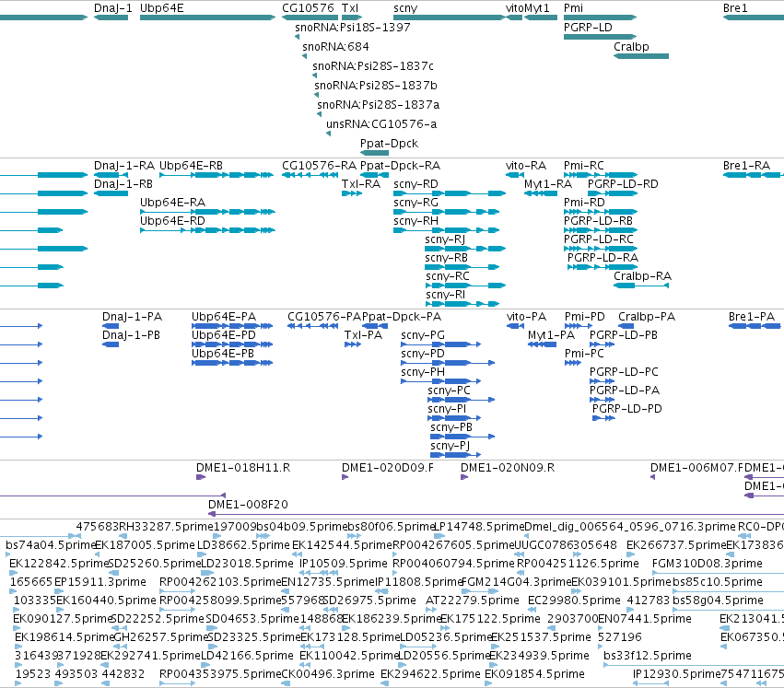
Task: Click transcript Cralbp-RA
Action: [x=642, y=276]
